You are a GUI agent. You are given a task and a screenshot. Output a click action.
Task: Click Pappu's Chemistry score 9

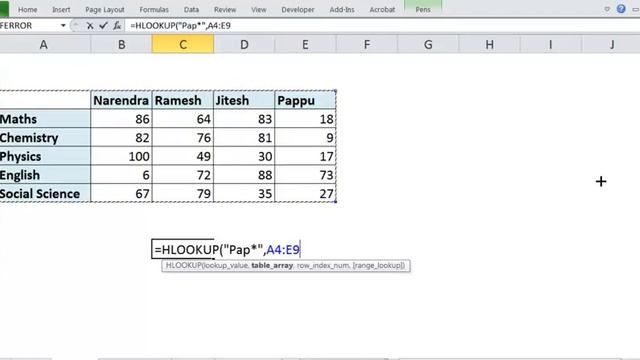tap(305, 138)
